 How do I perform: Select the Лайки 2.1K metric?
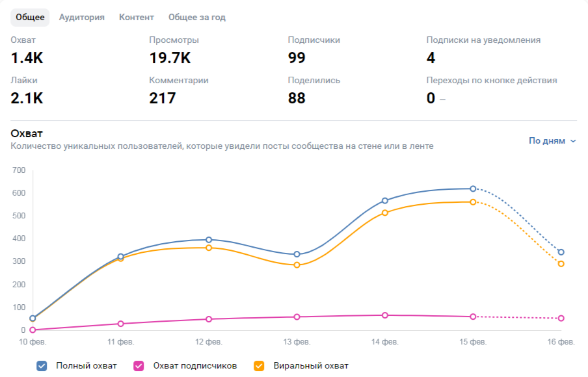point(27,91)
